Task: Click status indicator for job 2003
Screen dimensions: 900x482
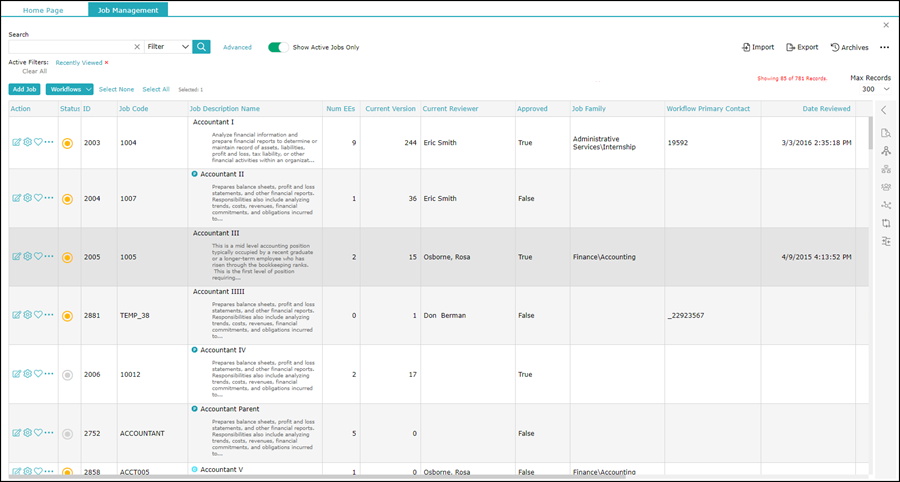Action: [x=67, y=143]
